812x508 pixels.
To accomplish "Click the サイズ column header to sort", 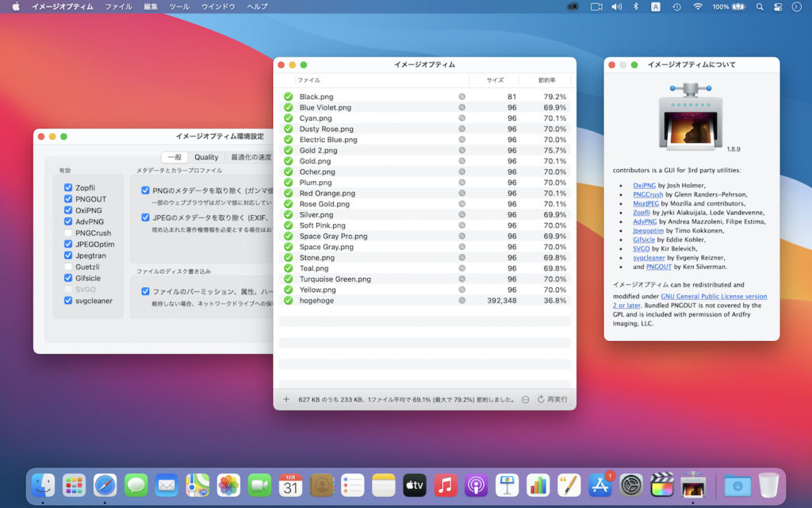I will pos(494,79).
